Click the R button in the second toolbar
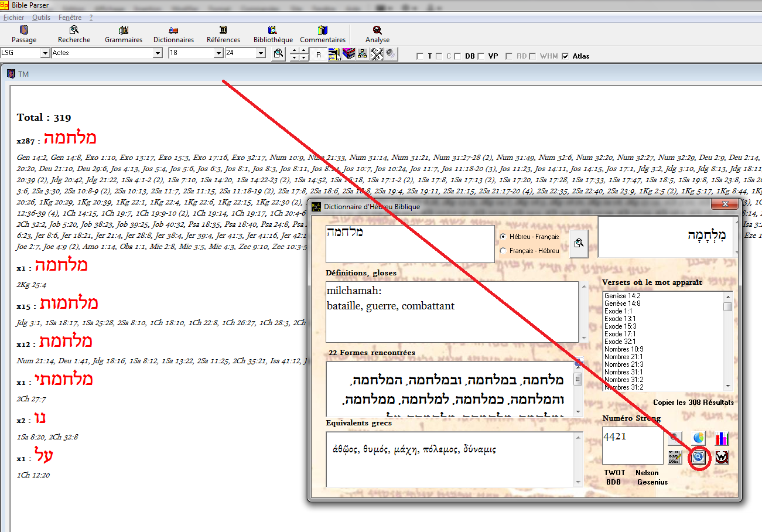Viewport: 762px width, 532px height. [318, 54]
